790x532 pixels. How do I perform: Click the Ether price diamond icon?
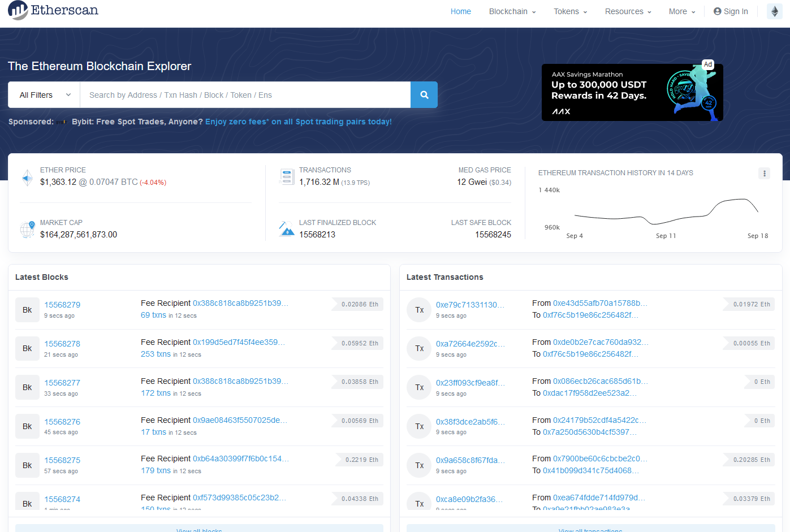27,178
